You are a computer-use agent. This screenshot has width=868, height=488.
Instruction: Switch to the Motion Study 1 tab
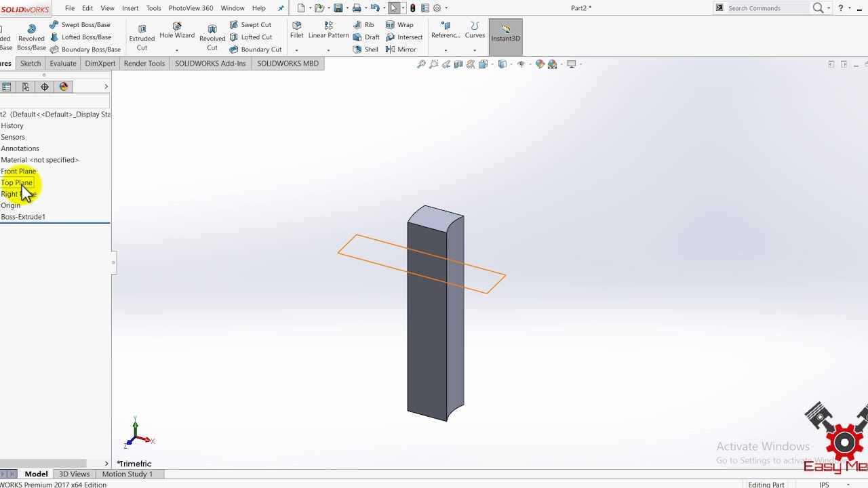[x=127, y=474]
